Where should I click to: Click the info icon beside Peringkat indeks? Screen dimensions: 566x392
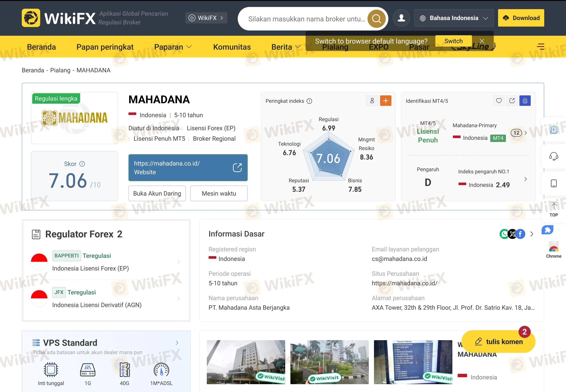(x=309, y=101)
